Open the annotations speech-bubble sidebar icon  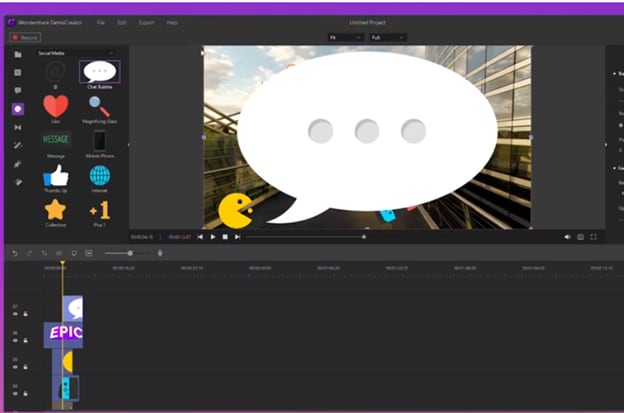click(18, 91)
